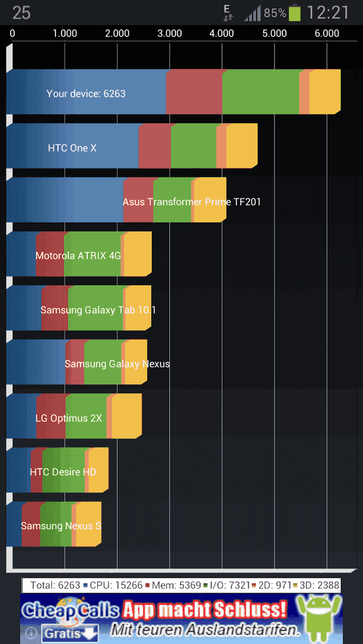Select the Samsung Galaxy Nexus bar label
This screenshot has height=644, width=363.
coord(117,364)
